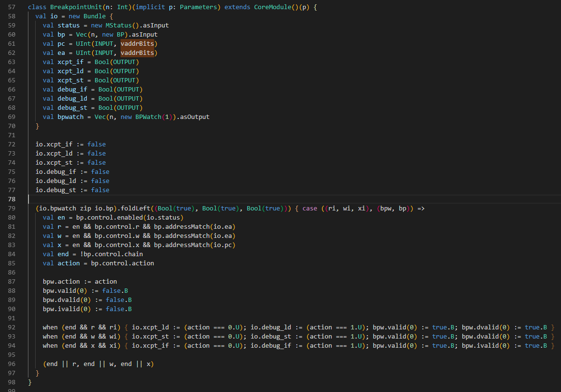Click the asOutput call on line 69
This screenshot has height=392, width=561.
[195, 117]
